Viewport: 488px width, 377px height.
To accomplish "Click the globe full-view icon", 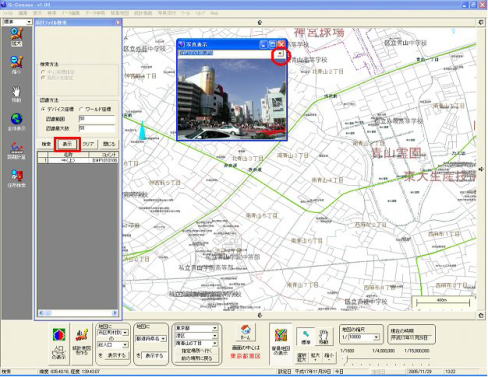I will tap(16, 121).
